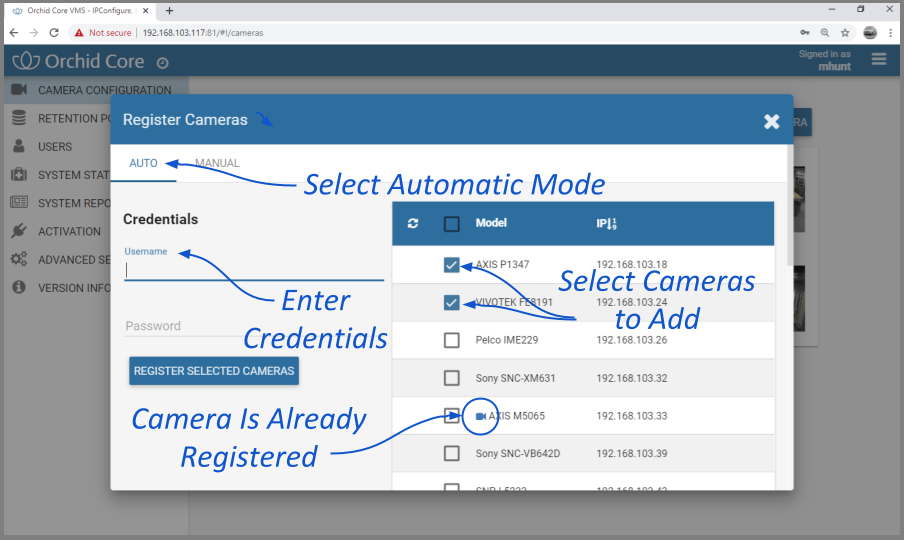
Task: Check the Pelco IME229 camera
Action: click(451, 340)
